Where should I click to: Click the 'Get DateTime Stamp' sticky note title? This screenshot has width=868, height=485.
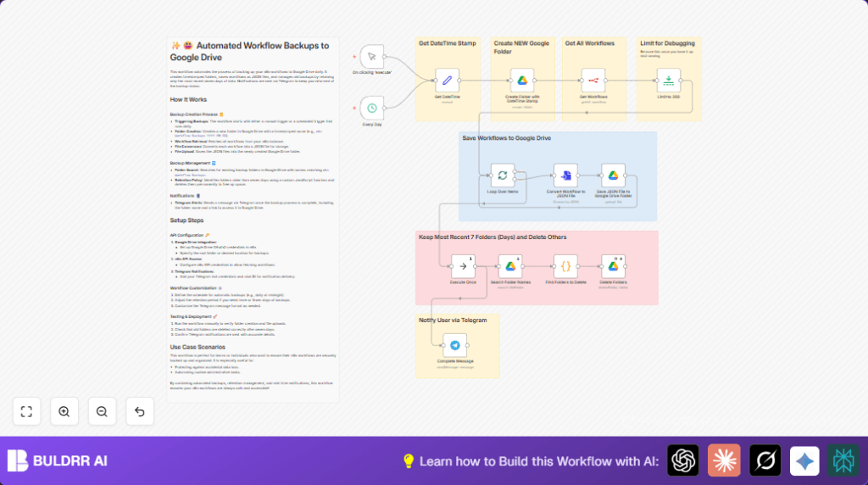tap(448, 43)
